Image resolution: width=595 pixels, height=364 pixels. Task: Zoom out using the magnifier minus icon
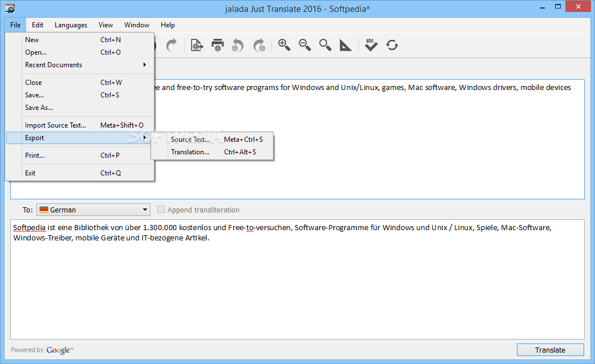[305, 45]
